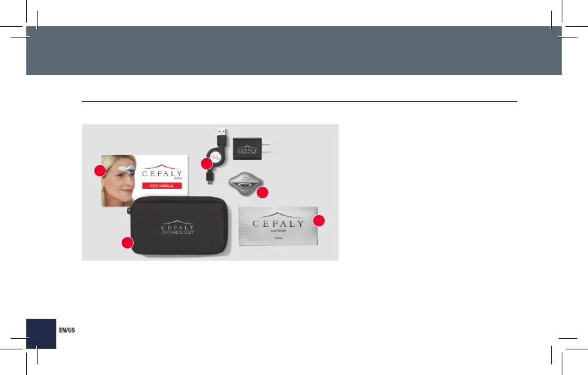Click the silver diamond-shaped Cefaly device
The width and height of the screenshot is (588, 375).
[x=245, y=182]
